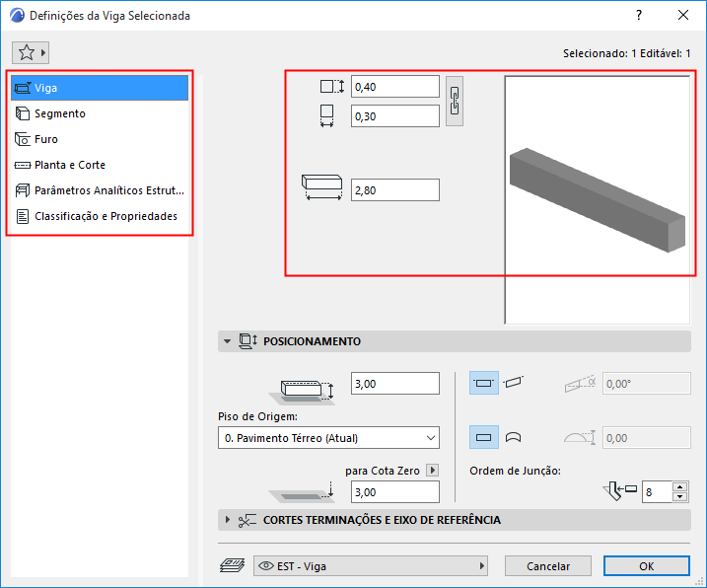Image resolution: width=707 pixels, height=588 pixels.
Task: Click the disabled curve height field 0,00
Action: 647,438
